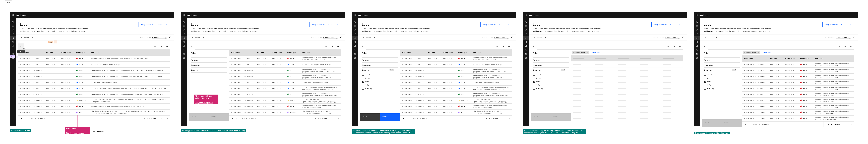The height and width of the screenshot is (144, 868).
Task: Close the Filter panel in frame 2
Action: [226, 52]
